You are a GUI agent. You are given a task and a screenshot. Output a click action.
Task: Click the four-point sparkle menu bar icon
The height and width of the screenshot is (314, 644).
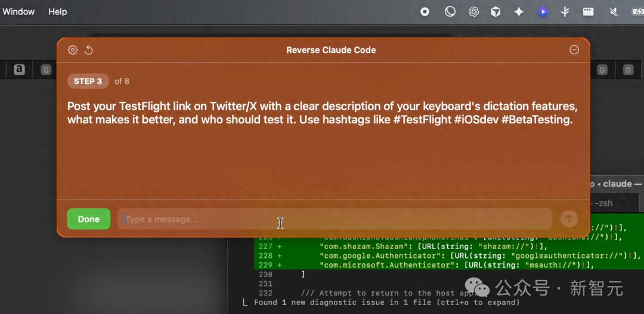(x=519, y=12)
